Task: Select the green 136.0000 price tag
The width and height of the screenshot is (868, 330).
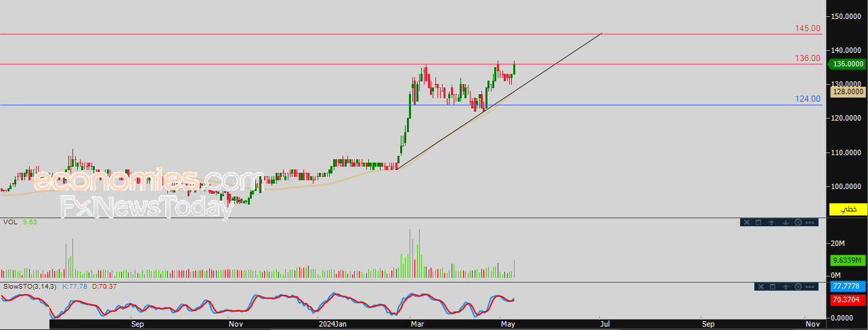Action: coord(847,64)
